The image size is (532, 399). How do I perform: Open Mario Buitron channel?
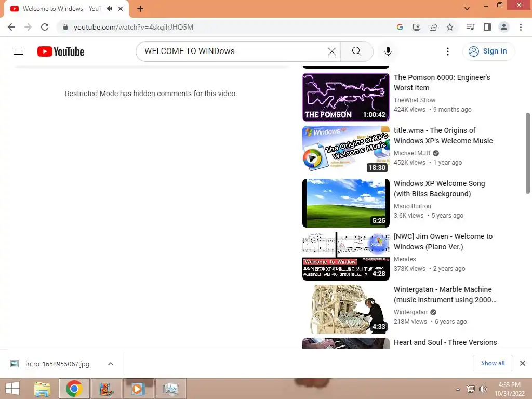(x=412, y=206)
